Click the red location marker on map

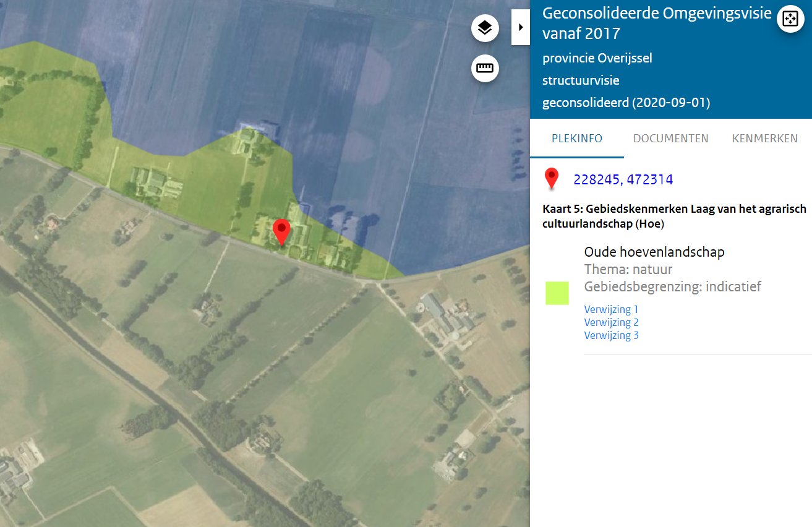pyautogui.click(x=282, y=231)
